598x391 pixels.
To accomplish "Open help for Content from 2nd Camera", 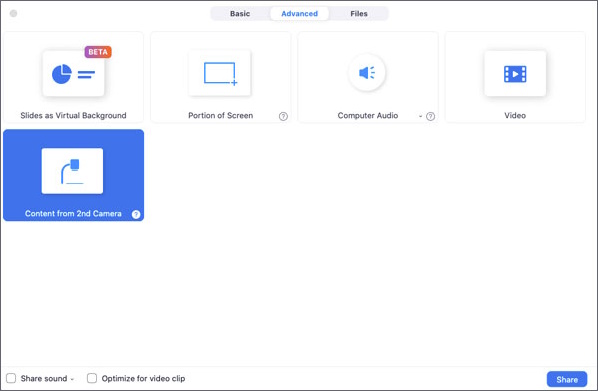I will pyautogui.click(x=136, y=214).
